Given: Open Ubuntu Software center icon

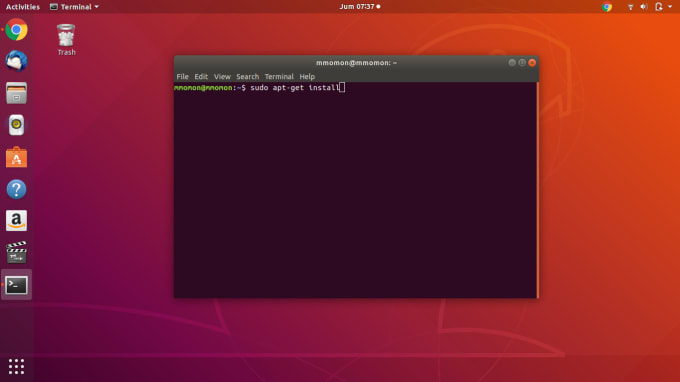Looking at the screenshot, I should (16, 157).
